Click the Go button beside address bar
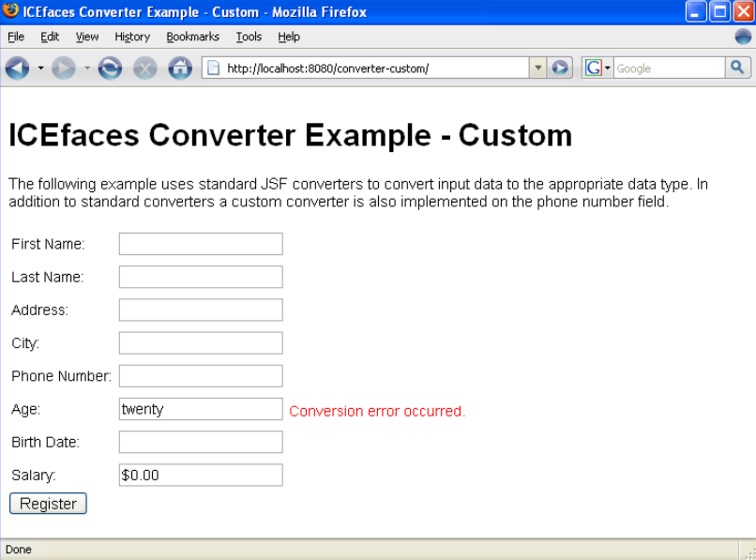This screenshot has width=756, height=560. [560, 68]
